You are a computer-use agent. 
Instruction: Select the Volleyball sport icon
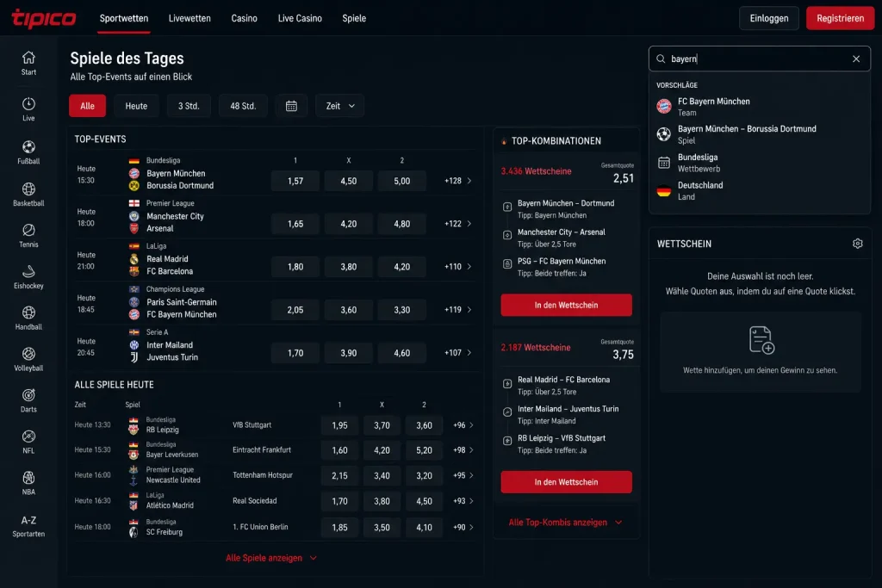coord(28,354)
